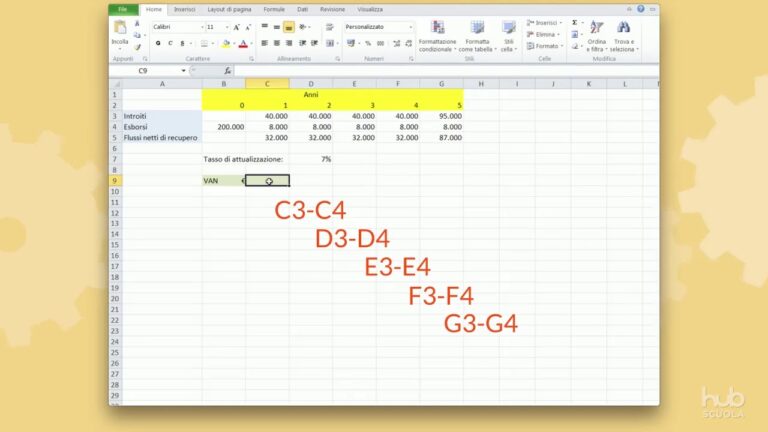Switch to the Formule tab
The image size is (768, 432).
(x=274, y=9)
